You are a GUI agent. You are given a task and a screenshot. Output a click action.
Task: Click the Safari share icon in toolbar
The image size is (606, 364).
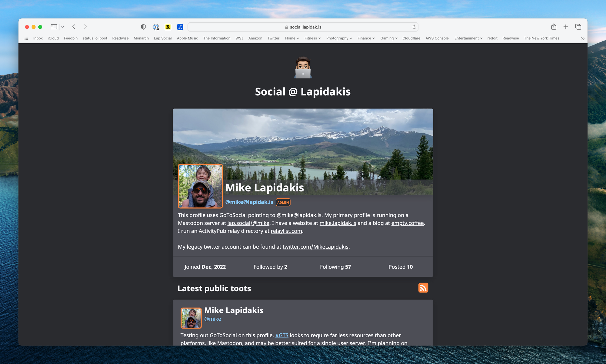[554, 27]
